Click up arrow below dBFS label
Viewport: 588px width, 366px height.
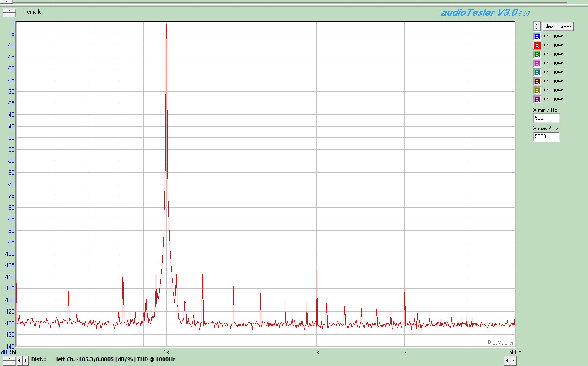pyautogui.click(x=9, y=358)
